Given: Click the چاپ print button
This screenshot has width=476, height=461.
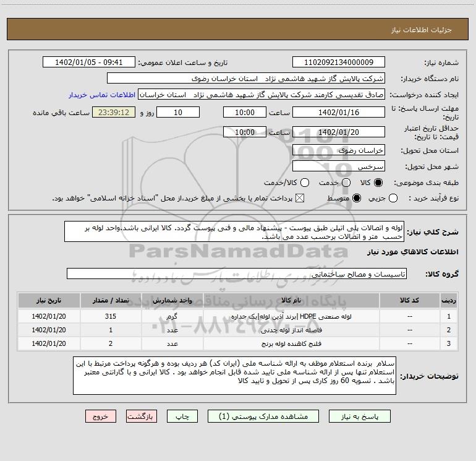Looking at the screenshot, I should click(x=182, y=416).
